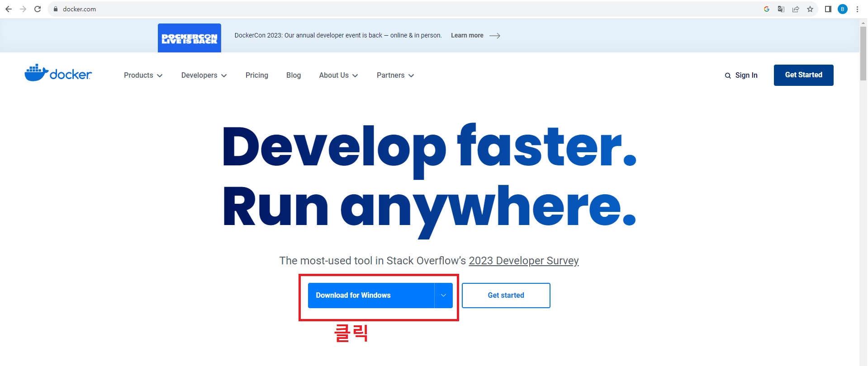Screen dimensions: 868x366
Task: Expand the Partners menu
Action: [x=395, y=75]
